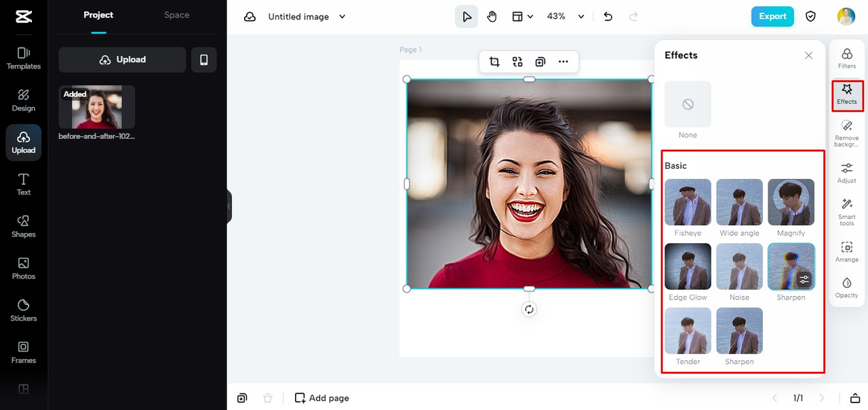Open the Photos sidebar panel
868x410 pixels.
[24, 268]
